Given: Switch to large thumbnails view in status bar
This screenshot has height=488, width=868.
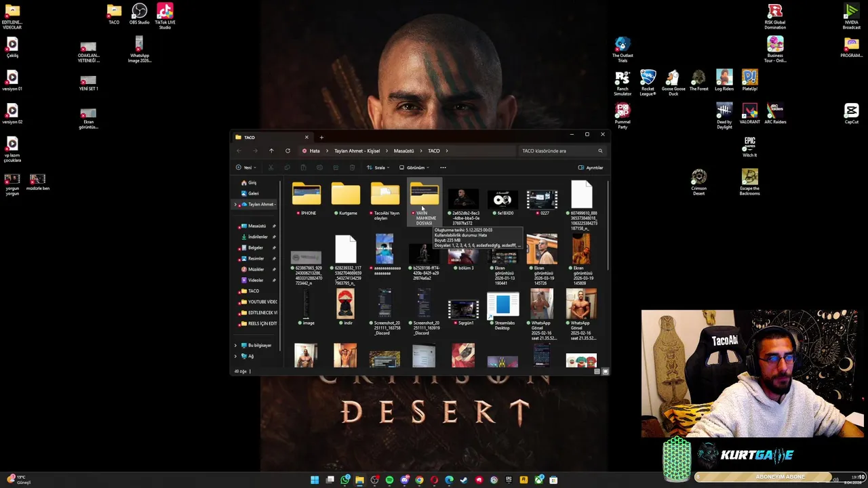Looking at the screenshot, I should tap(606, 371).
